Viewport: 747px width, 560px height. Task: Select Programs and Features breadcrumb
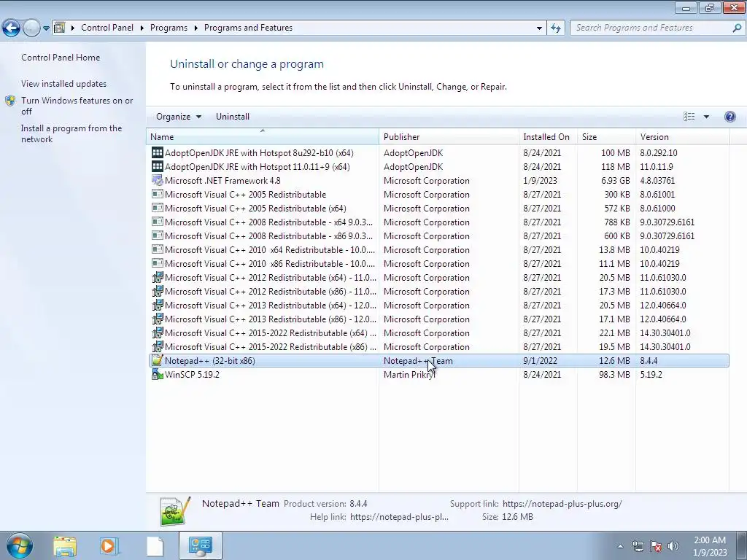pos(248,28)
